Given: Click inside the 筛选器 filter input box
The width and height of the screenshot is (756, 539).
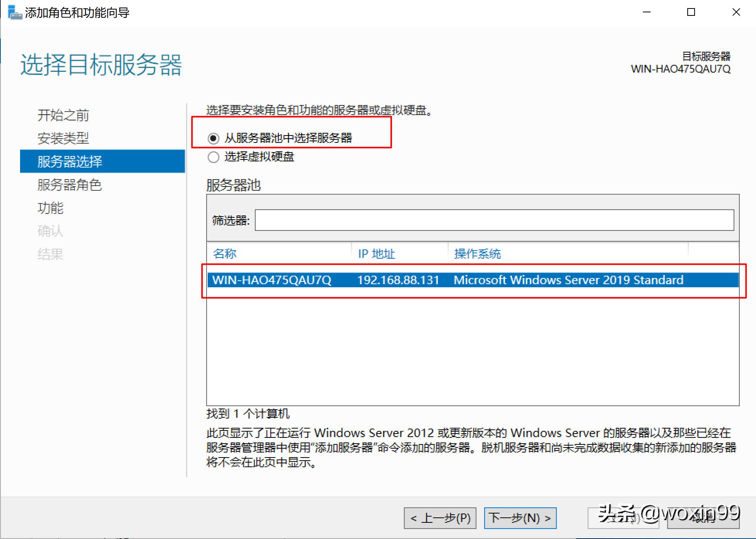Looking at the screenshot, I should (494, 220).
